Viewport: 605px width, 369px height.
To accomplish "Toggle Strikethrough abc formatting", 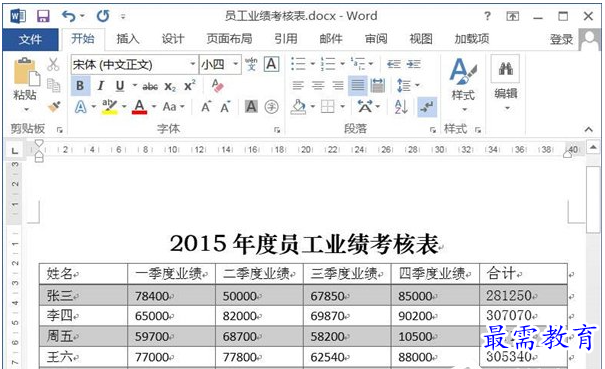I will coord(150,86).
